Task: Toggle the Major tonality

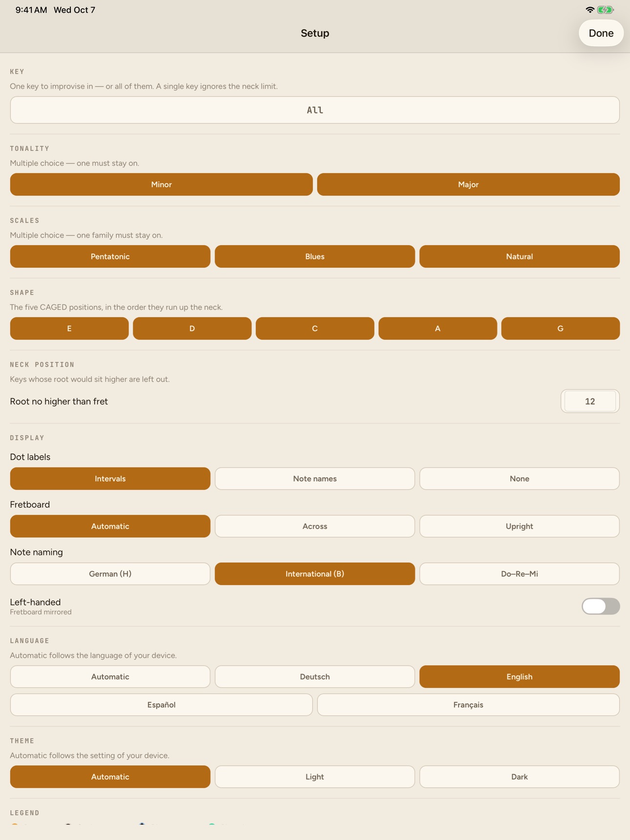Action: (x=468, y=185)
